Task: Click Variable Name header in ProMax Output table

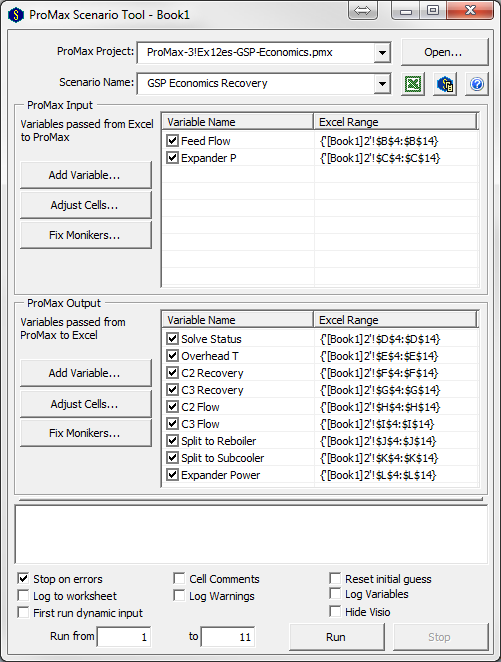Action: (x=238, y=320)
